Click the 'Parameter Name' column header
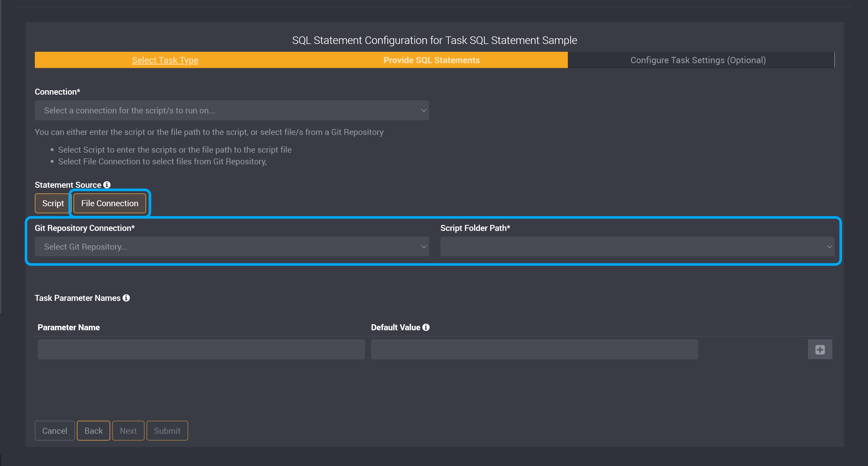868x466 pixels. pyautogui.click(x=68, y=327)
